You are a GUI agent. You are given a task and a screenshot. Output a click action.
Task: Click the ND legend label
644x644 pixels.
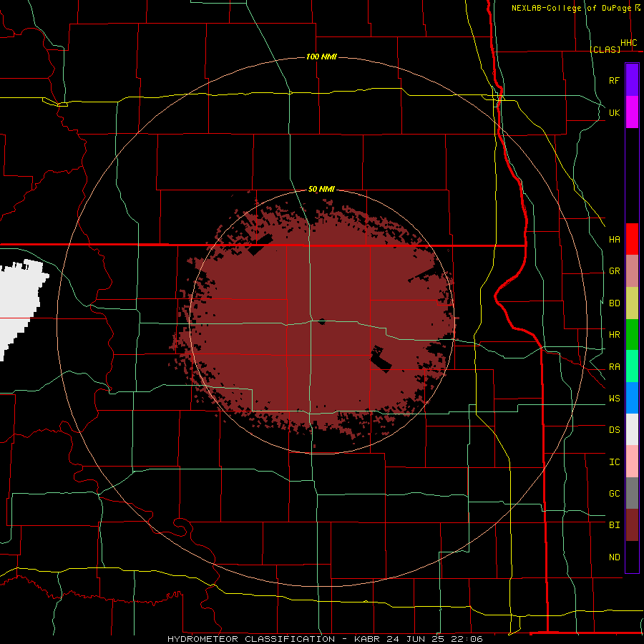614,557
